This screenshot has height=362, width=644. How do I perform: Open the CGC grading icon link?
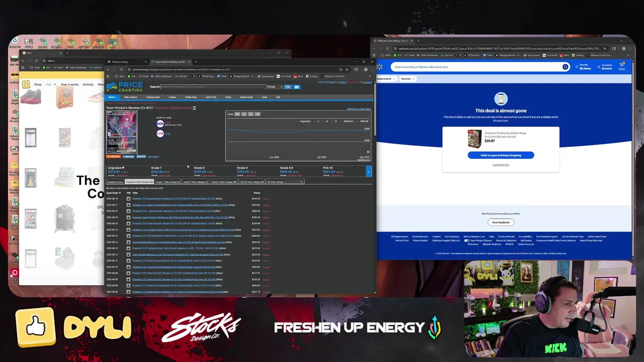point(160,133)
